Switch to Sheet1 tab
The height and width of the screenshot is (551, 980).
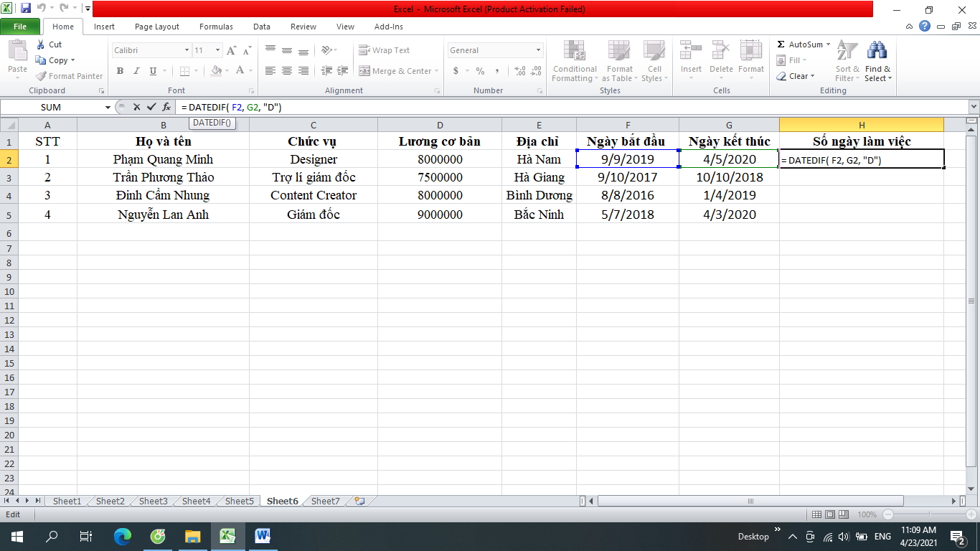pyautogui.click(x=67, y=501)
